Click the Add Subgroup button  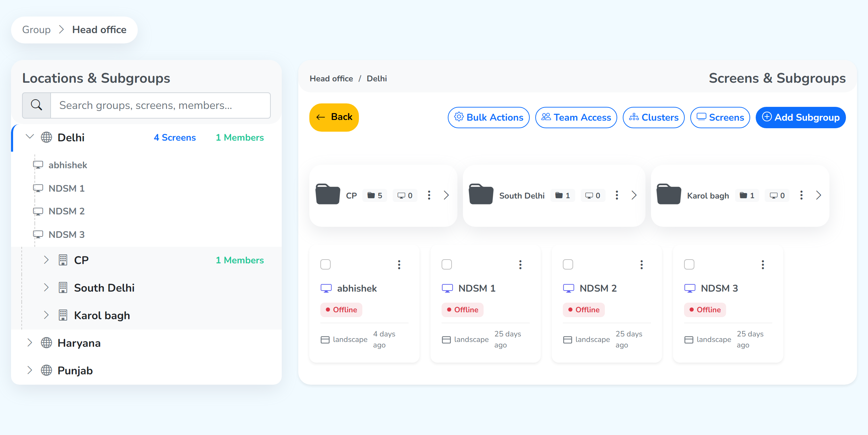pyautogui.click(x=800, y=117)
